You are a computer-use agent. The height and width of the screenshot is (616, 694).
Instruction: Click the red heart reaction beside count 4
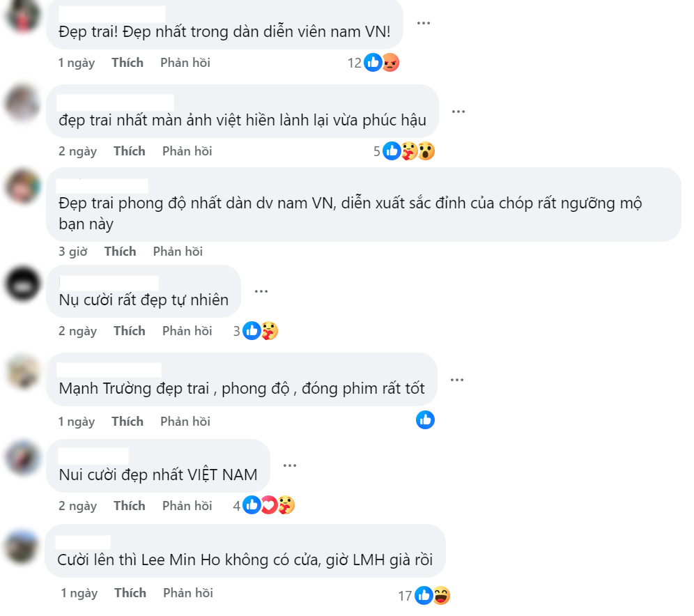[270, 505]
